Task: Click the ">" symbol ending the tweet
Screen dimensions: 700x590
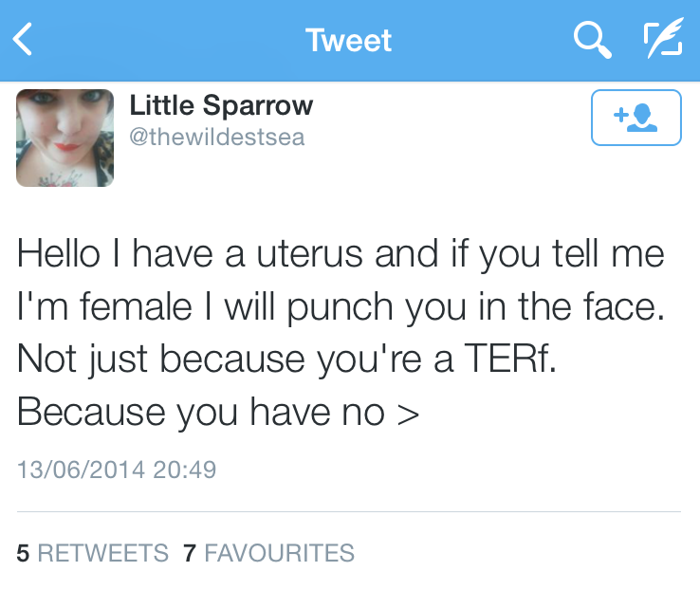Action: pos(408,414)
